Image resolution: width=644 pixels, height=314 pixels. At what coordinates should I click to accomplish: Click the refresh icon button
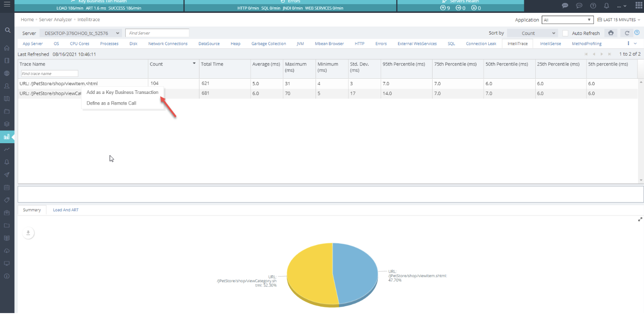click(627, 33)
